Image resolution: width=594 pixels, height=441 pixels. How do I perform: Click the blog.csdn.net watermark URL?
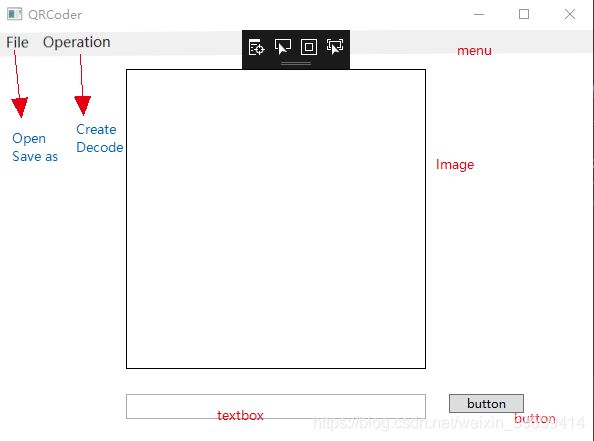[x=449, y=423]
